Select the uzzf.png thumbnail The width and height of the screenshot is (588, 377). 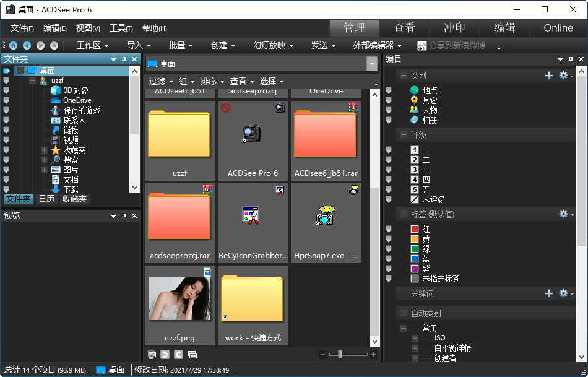pos(179,305)
